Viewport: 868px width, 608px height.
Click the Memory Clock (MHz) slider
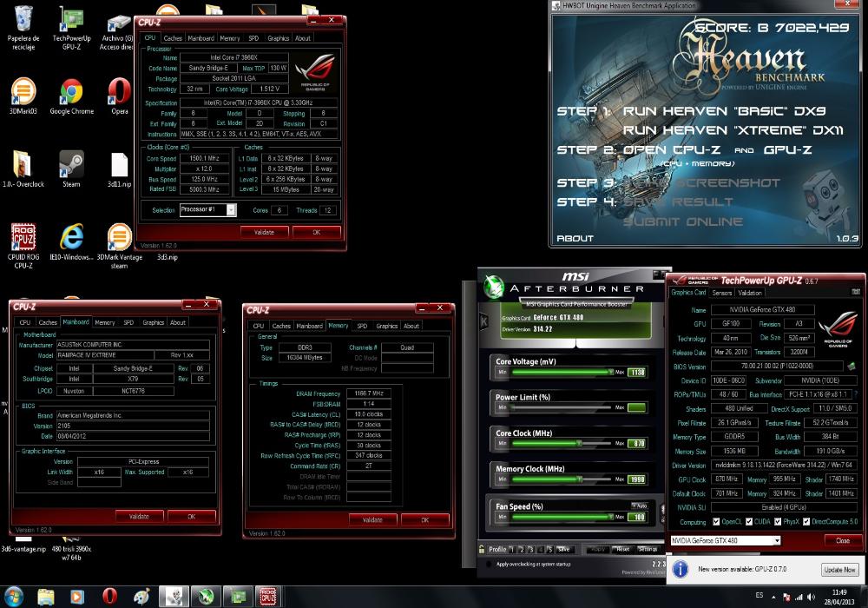(563, 479)
